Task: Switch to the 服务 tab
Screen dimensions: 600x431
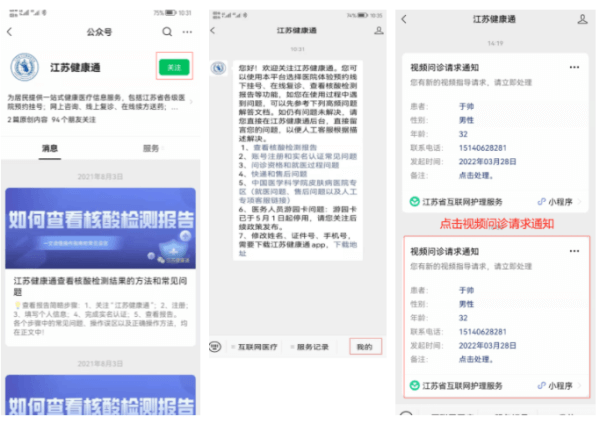Action: [x=151, y=149]
